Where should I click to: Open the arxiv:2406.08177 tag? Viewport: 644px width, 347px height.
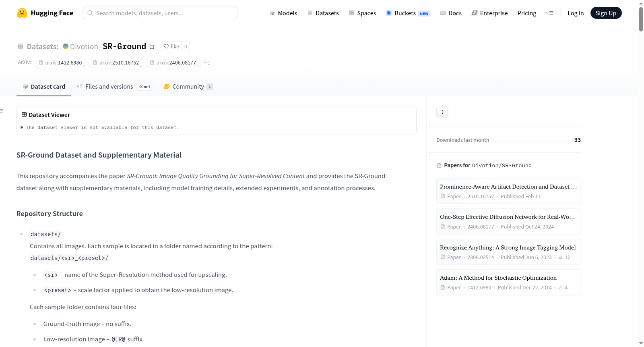coord(173,62)
